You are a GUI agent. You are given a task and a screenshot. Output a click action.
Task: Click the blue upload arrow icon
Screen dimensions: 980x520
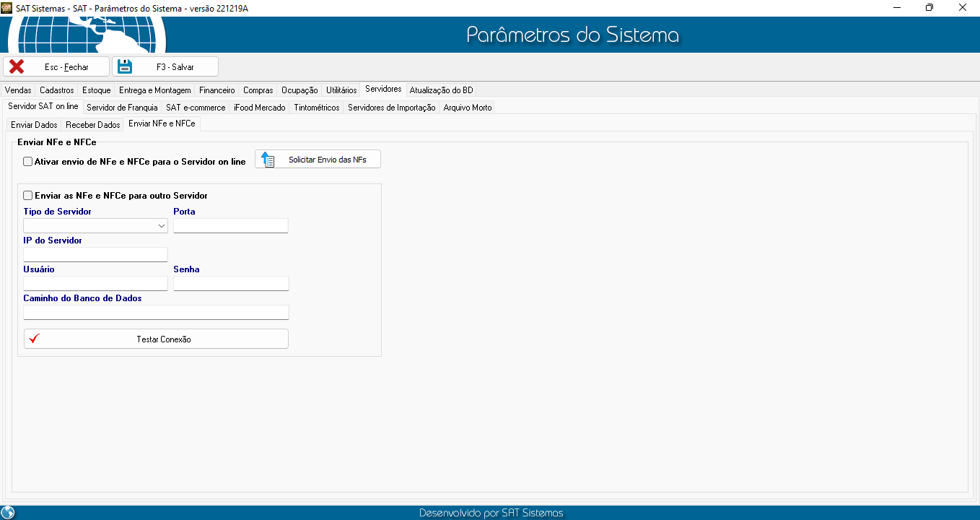click(268, 160)
